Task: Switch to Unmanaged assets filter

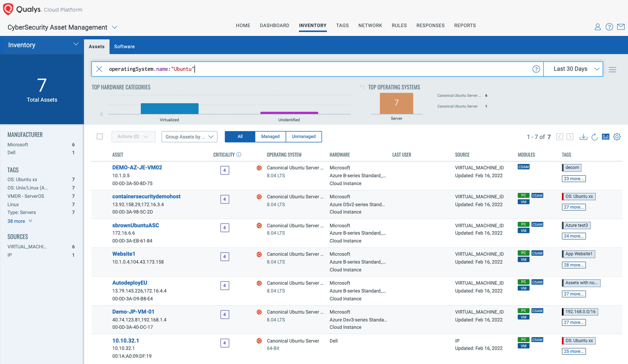Action: click(x=303, y=136)
